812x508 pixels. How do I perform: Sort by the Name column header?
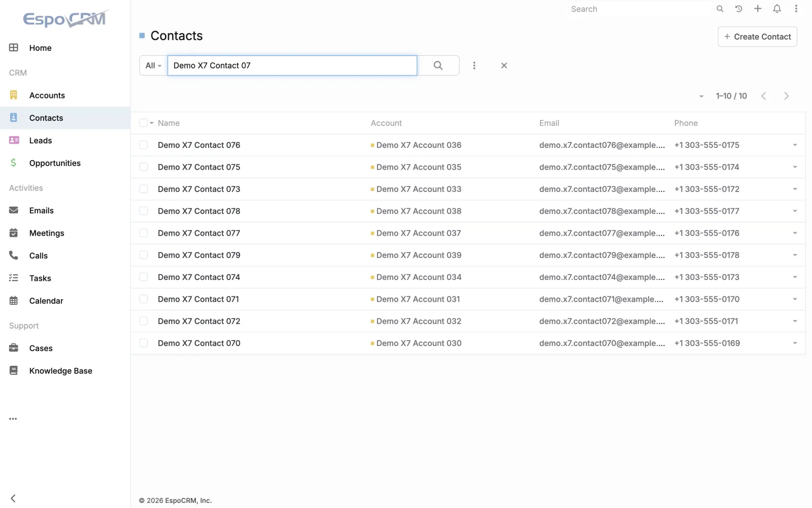coord(168,123)
